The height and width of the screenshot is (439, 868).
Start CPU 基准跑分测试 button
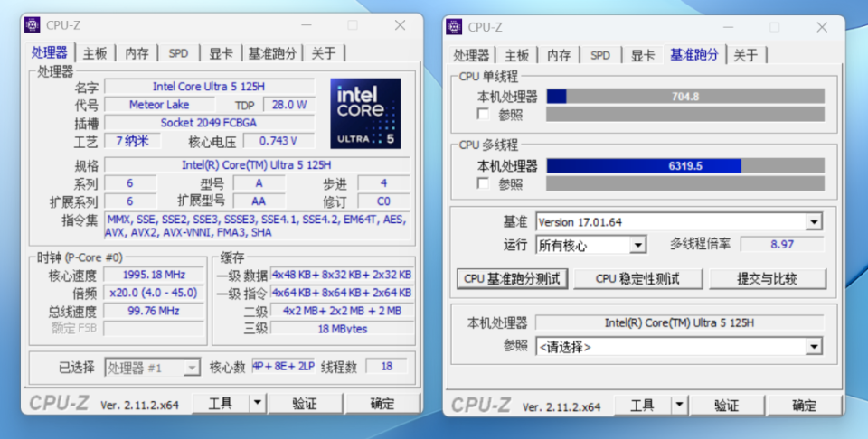512,278
